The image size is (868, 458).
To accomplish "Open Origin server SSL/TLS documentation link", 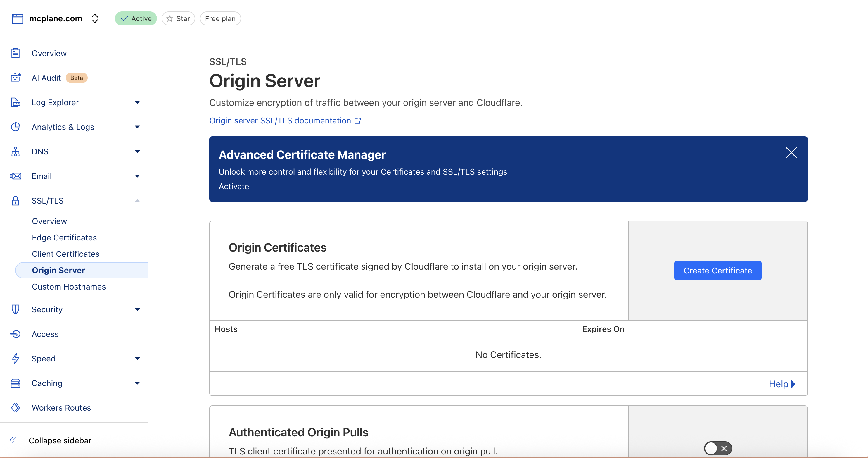I will (280, 121).
